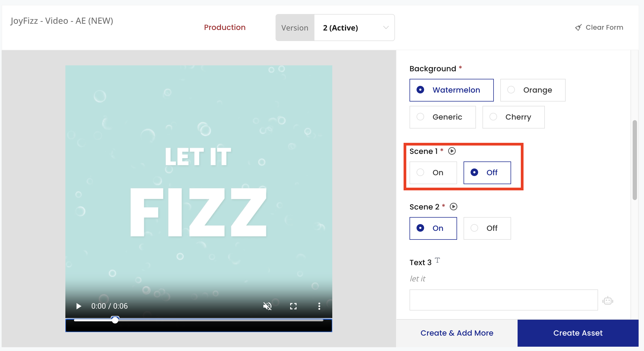Click the Text 3 type icon
Image resolution: width=644 pixels, height=351 pixels.
coord(437,260)
